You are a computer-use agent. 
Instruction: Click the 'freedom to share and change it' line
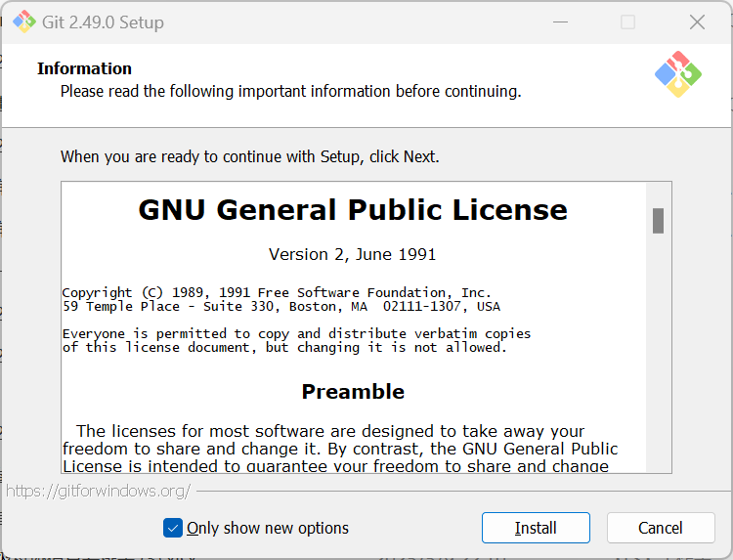point(340,449)
